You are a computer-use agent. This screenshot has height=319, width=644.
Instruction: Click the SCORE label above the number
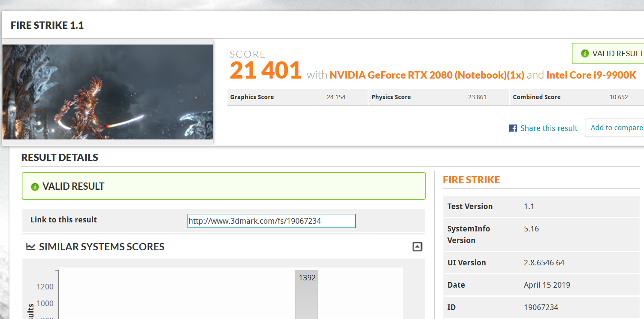point(248,54)
